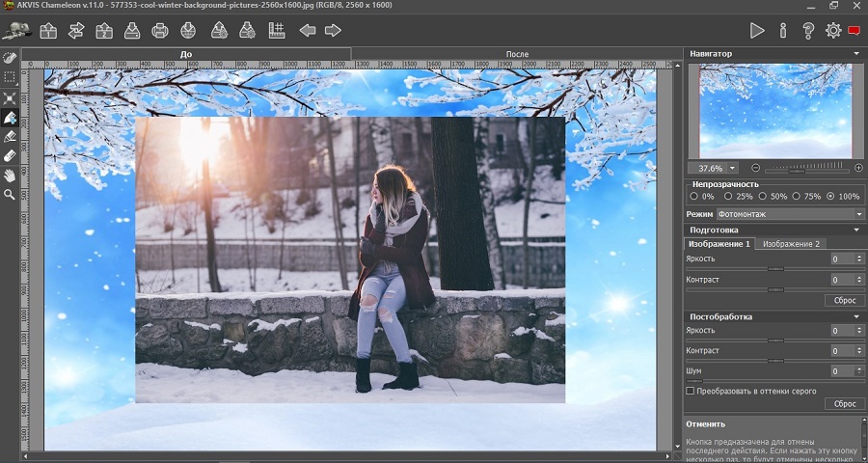The height and width of the screenshot is (463, 868).
Task: Click the Run (play) processing button
Action: (x=757, y=31)
